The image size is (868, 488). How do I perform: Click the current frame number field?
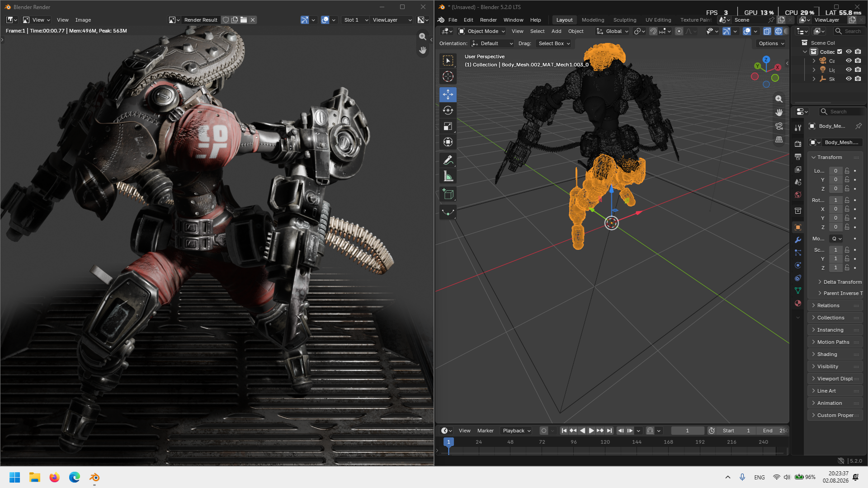(x=687, y=431)
